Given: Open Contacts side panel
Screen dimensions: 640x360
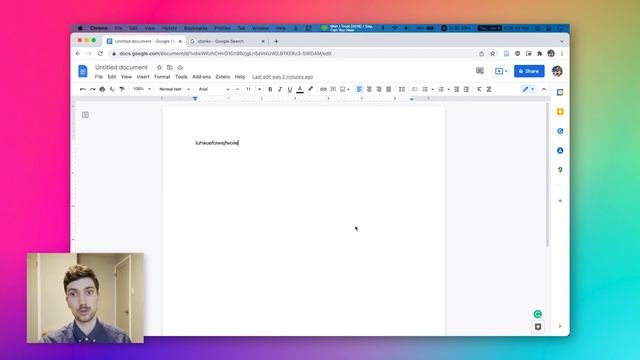Looking at the screenshot, I should pyautogui.click(x=560, y=151).
